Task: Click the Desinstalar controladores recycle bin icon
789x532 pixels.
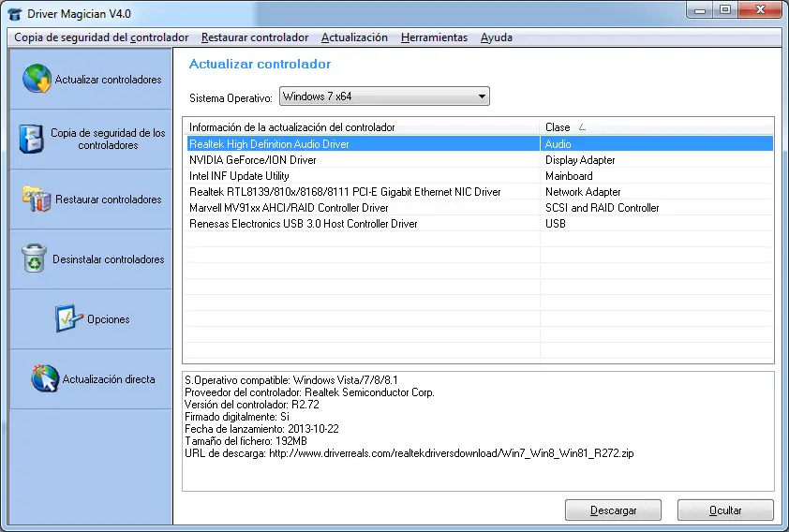Action: click(35, 259)
